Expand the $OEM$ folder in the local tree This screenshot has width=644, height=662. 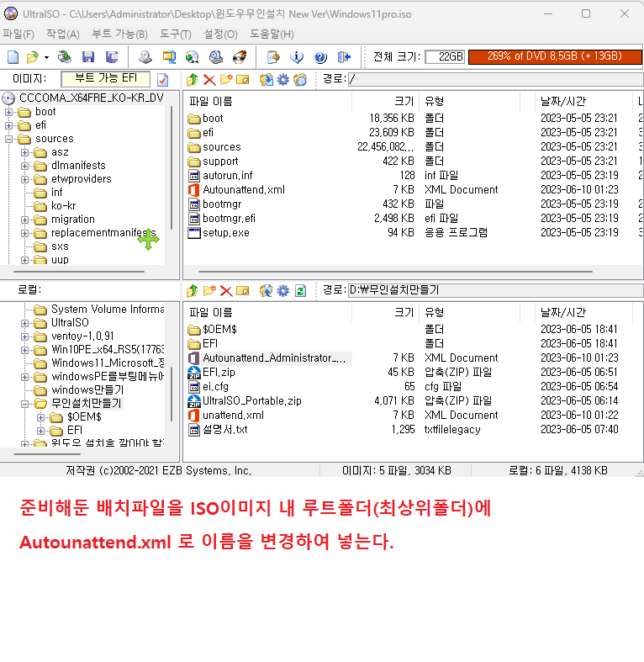41,417
